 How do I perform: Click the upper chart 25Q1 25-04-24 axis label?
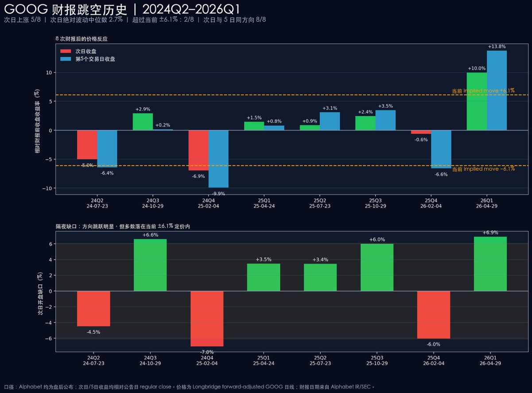click(x=264, y=203)
